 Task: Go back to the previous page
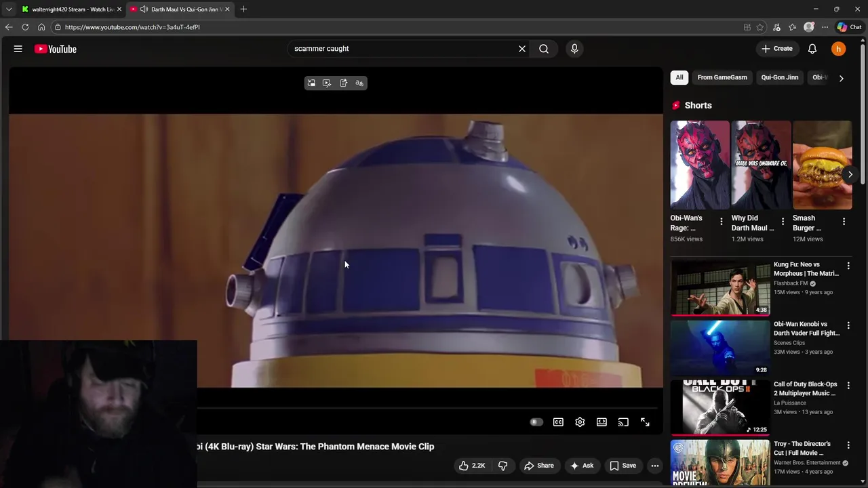(x=9, y=27)
